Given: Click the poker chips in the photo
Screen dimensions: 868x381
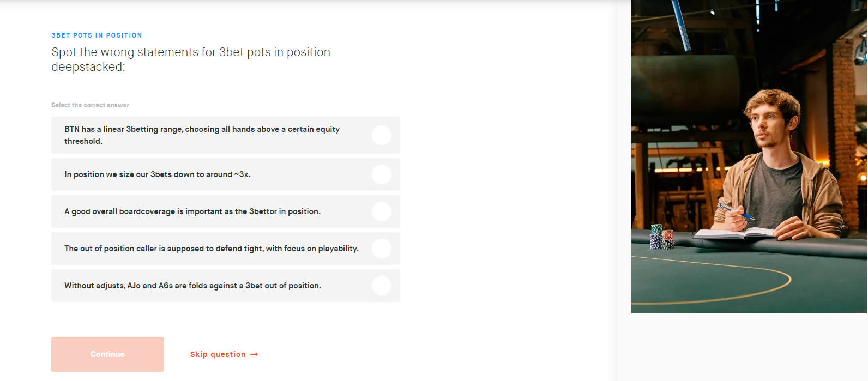Looking at the screenshot, I should [x=662, y=237].
